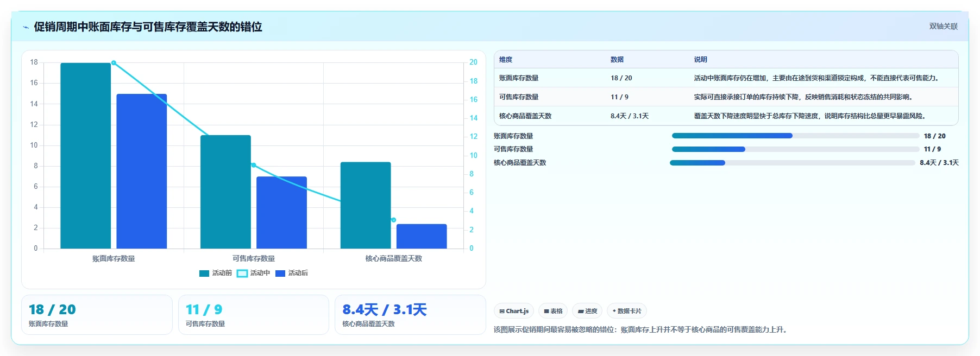Click the 8.4天 / 3.1天 table data cell

630,116
